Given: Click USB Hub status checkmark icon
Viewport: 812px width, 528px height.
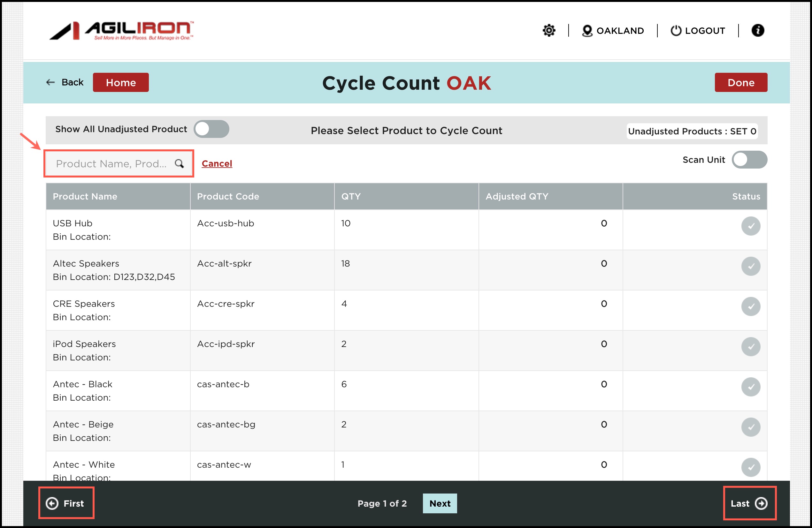Looking at the screenshot, I should point(750,226).
